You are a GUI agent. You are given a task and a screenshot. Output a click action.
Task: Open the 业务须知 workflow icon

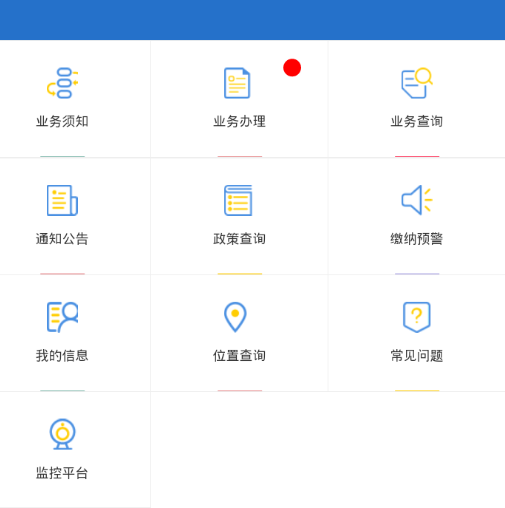tap(62, 83)
